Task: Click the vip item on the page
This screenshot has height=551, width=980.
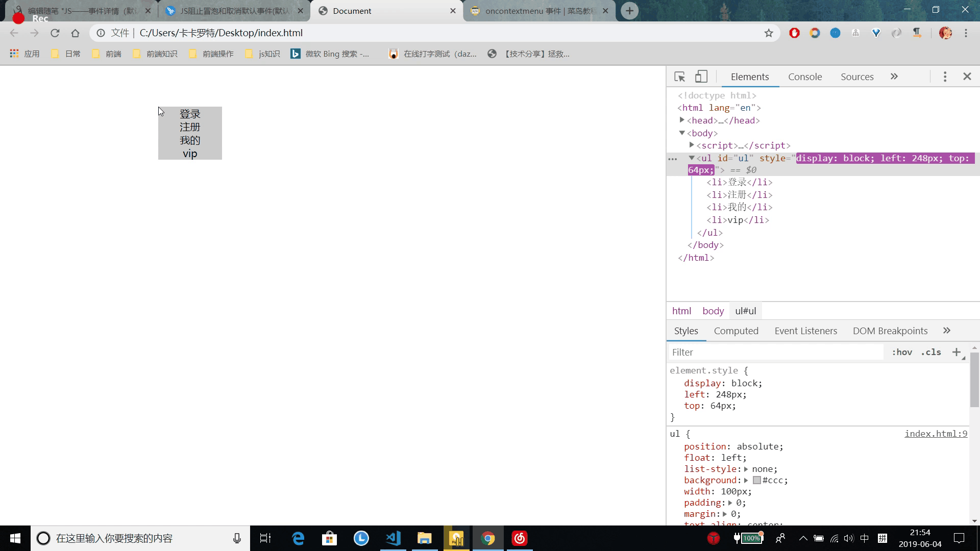Action: [190, 154]
